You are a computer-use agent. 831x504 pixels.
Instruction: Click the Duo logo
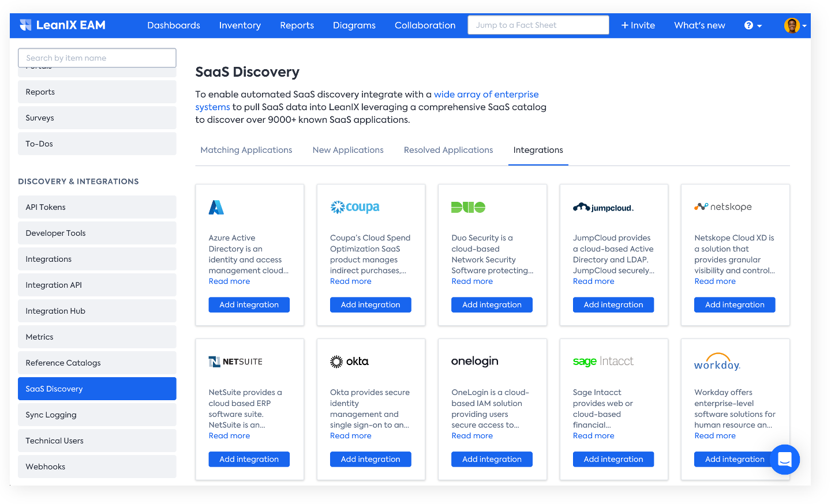(468, 207)
